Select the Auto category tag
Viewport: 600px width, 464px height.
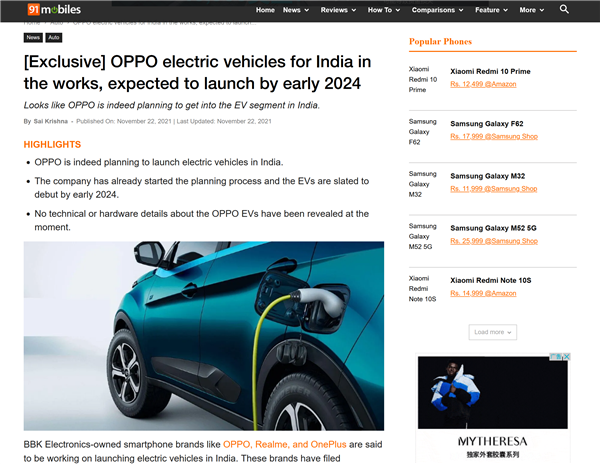(54, 37)
